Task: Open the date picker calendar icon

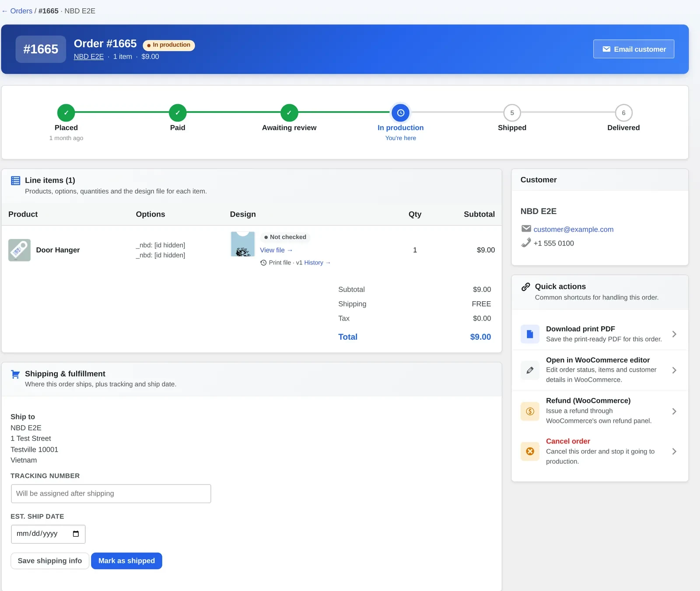Action: [x=76, y=534]
